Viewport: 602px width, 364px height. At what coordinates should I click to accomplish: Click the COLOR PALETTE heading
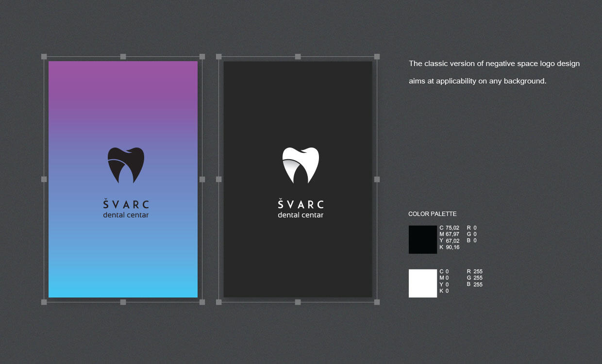[x=432, y=214]
